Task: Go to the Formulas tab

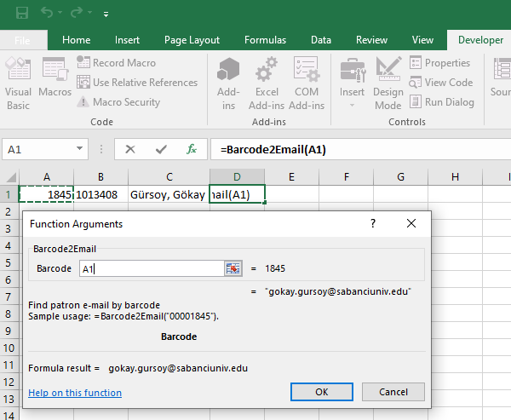Action: (265, 40)
